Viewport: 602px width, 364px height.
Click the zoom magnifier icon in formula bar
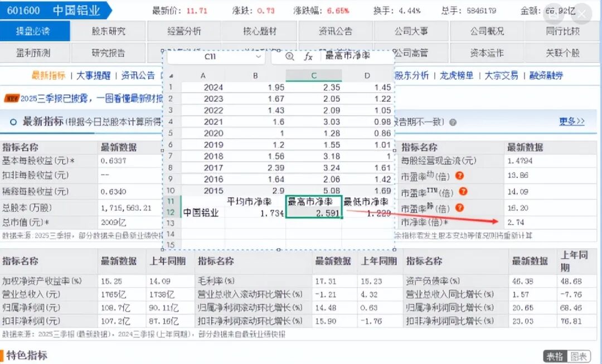tap(290, 57)
